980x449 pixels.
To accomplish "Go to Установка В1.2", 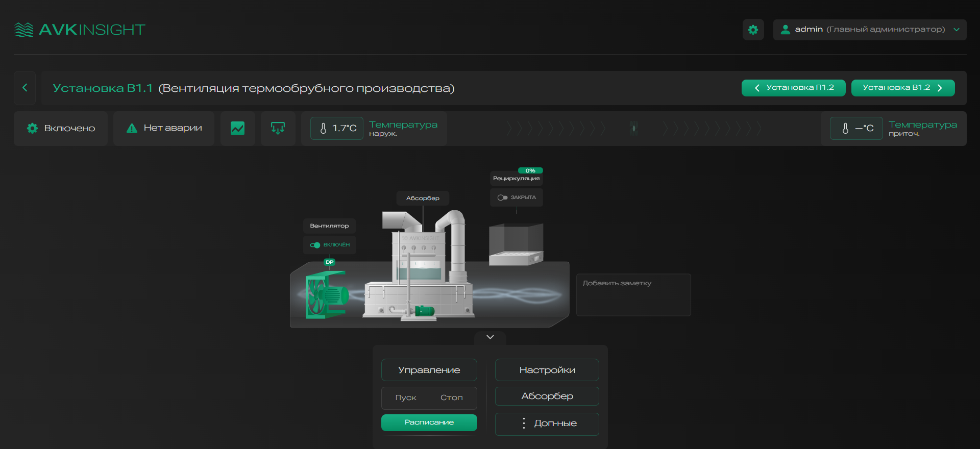I will (902, 88).
